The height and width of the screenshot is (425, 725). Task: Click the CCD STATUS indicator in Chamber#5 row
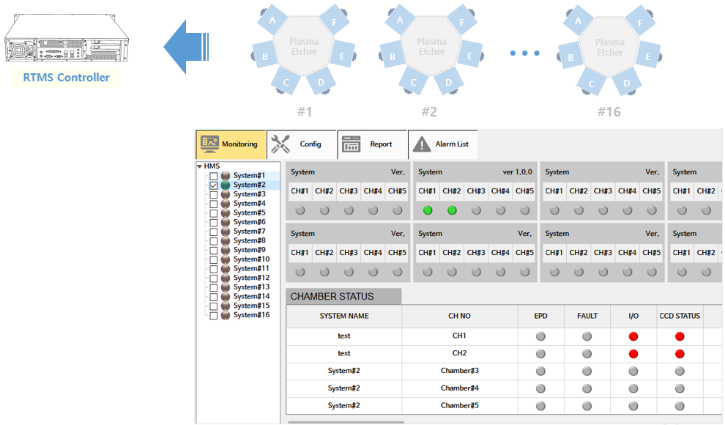click(x=680, y=406)
